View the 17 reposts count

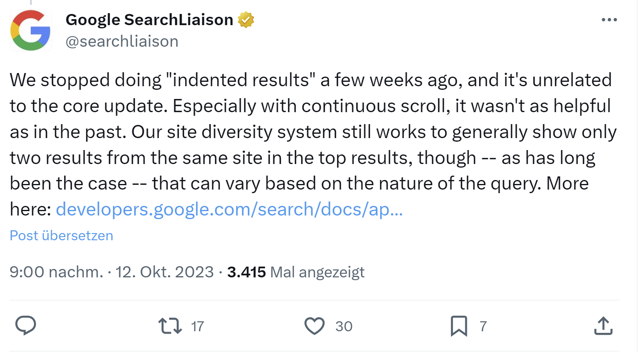[197, 326]
